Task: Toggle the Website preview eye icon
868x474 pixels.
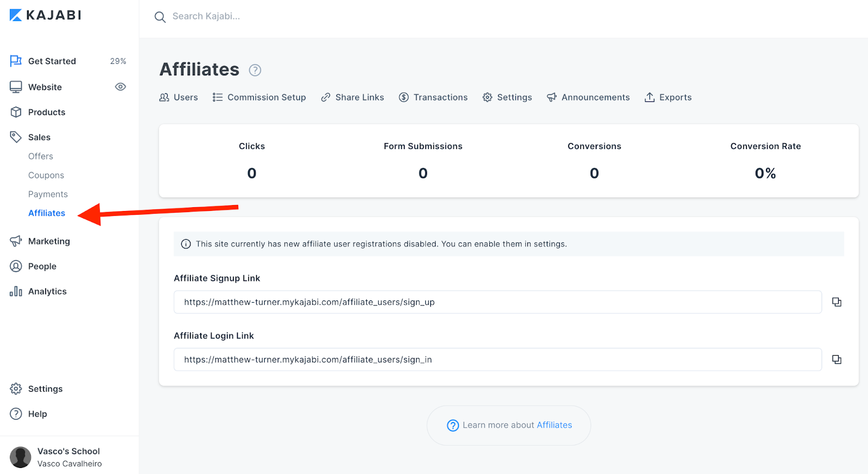Action: tap(120, 87)
